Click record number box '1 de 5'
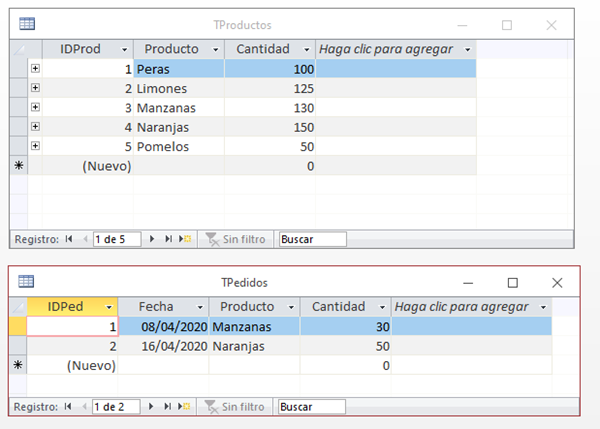The image size is (600, 429). click(117, 239)
